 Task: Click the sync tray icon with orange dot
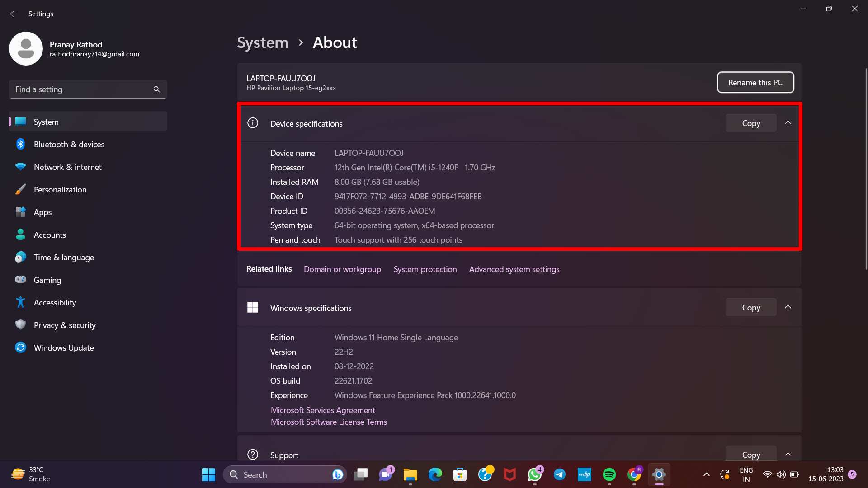[x=725, y=474]
